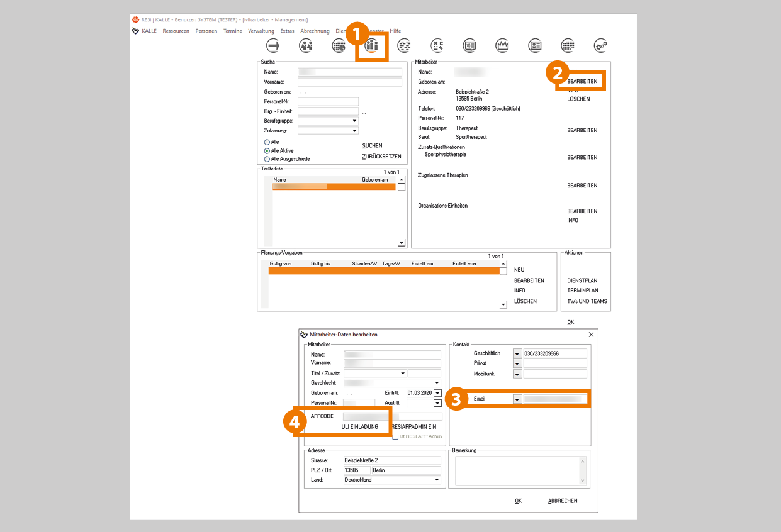Click the calculator symbols toolbar icon

[437, 45]
